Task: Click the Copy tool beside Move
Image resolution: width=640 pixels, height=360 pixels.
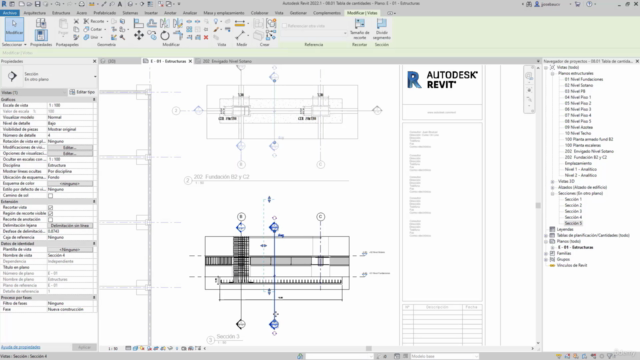Action: (x=152, y=36)
